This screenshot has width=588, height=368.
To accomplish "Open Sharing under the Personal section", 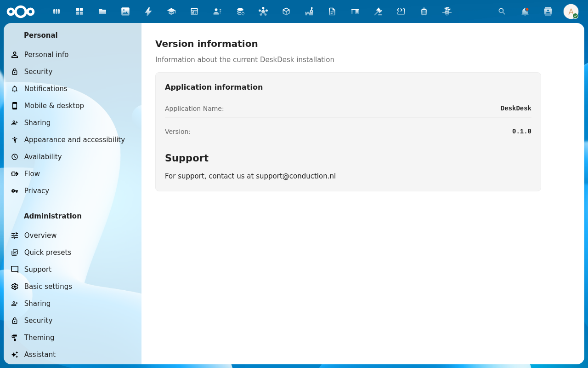I will pyautogui.click(x=73, y=123).
